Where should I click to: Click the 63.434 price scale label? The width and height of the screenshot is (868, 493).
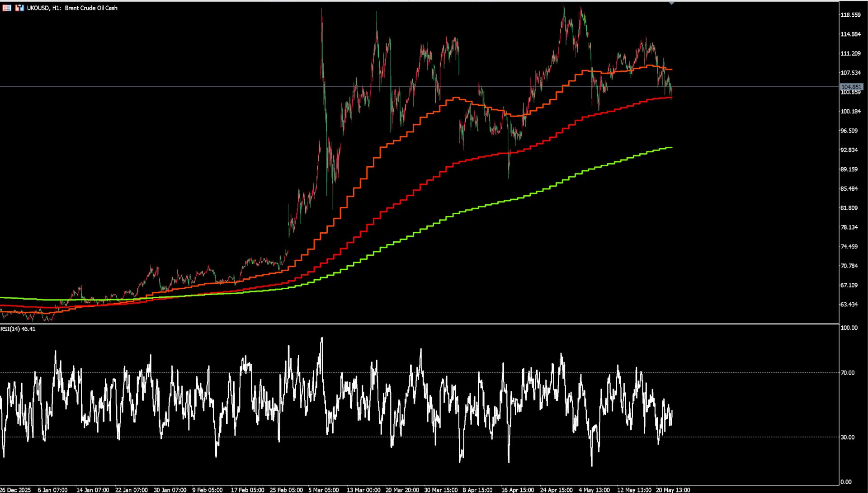[849, 305]
